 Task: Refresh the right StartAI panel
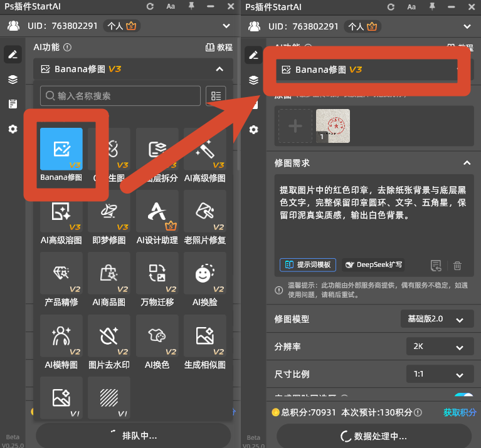[x=391, y=7]
